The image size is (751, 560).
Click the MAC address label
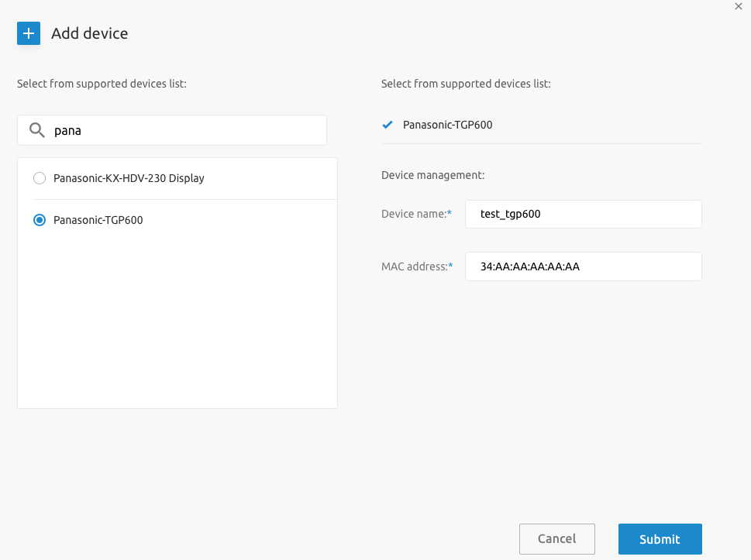click(x=417, y=266)
